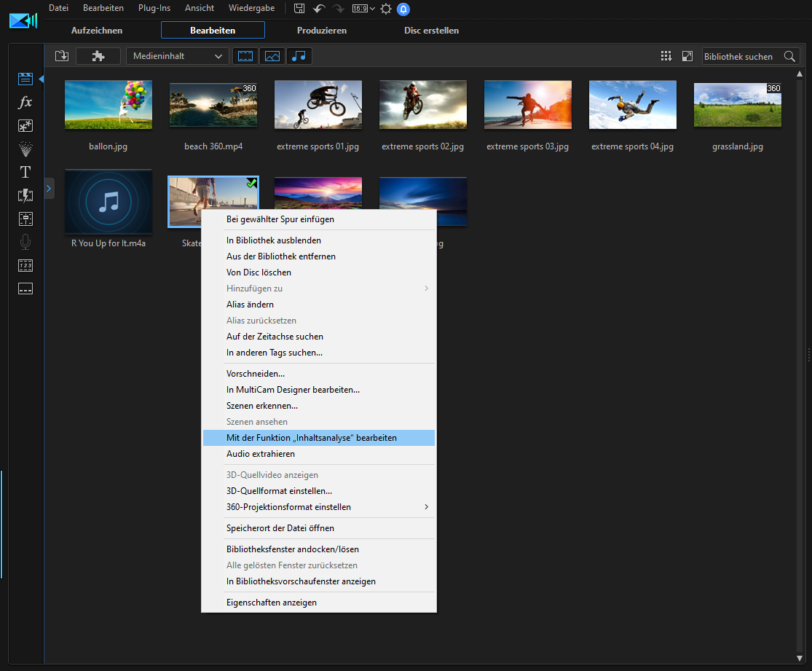Viewport: 812px width, 671px height.
Task: Open the Subtitle room icon in sidebar
Action: tap(25, 289)
